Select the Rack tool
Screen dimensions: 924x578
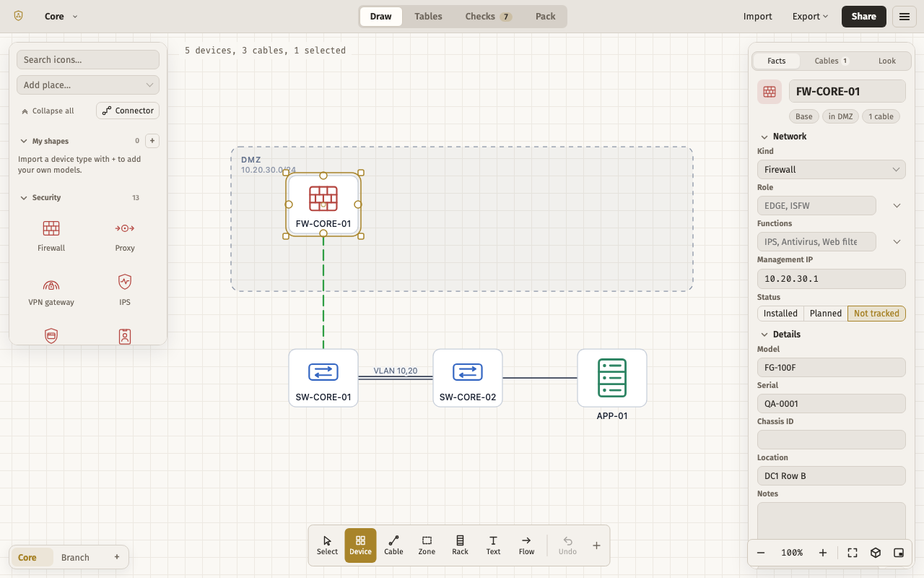[x=460, y=545]
